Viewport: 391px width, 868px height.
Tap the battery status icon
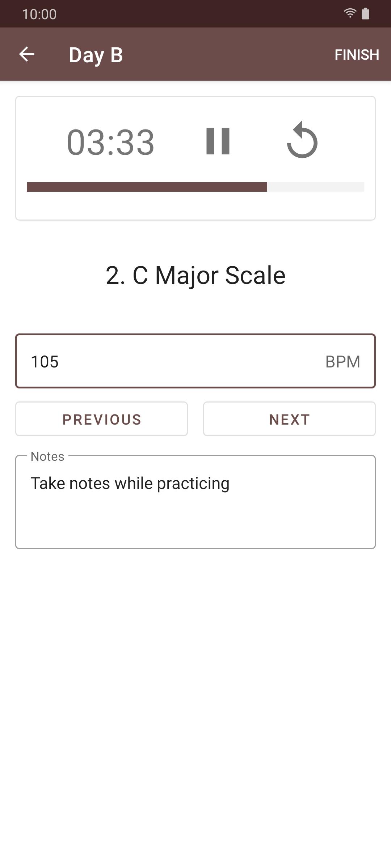tap(366, 14)
